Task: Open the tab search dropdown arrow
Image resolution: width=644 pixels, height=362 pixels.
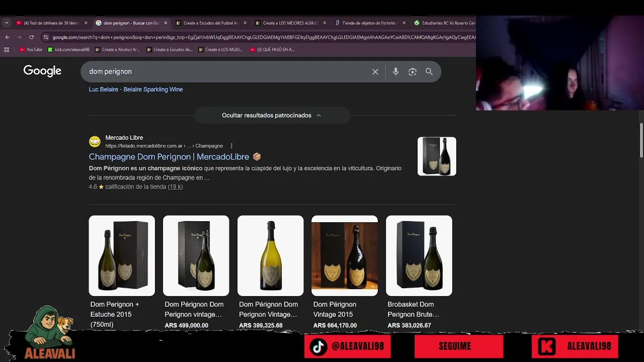Action: [7, 23]
